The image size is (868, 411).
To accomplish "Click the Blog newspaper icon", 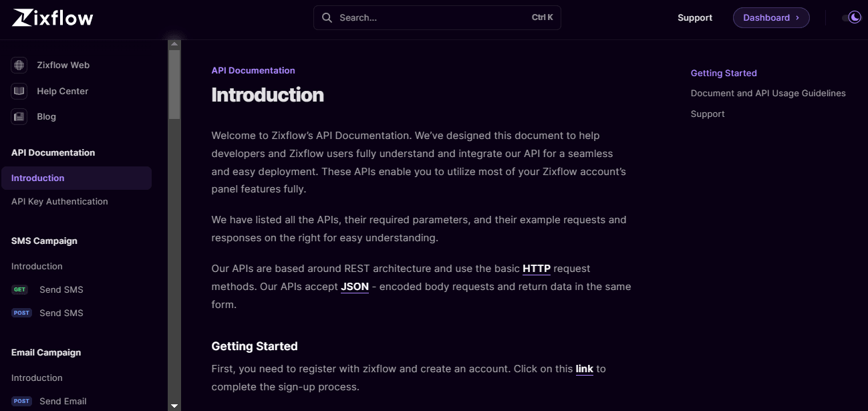I will (x=19, y=116).
